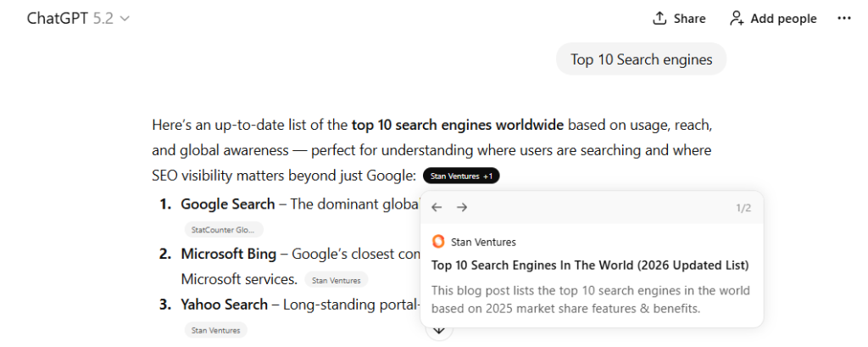Screen dimensions: 868x347
Task: Click the orange Stan Ventures logo icon
Action: pyautogui.click(x=438, y=242)
